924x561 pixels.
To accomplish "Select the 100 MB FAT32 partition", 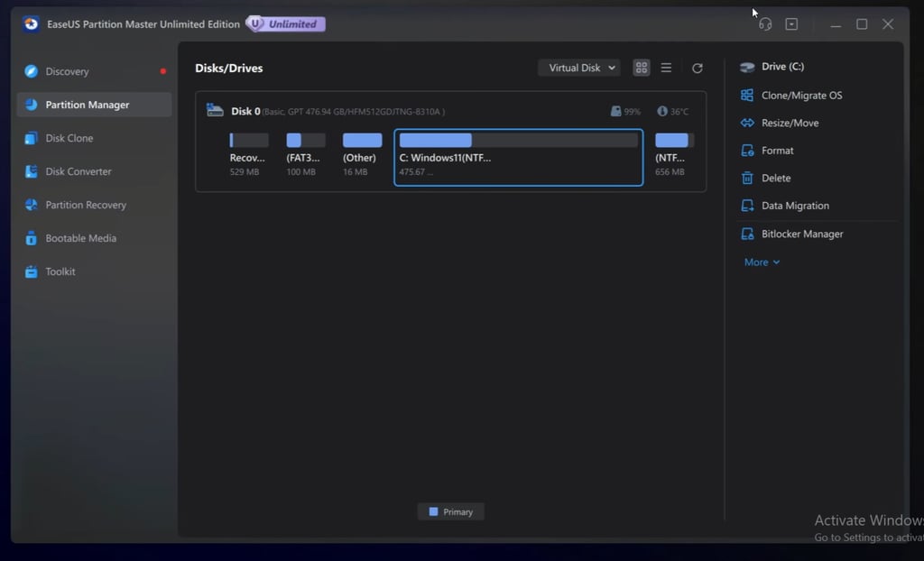I will coord(305,155).
